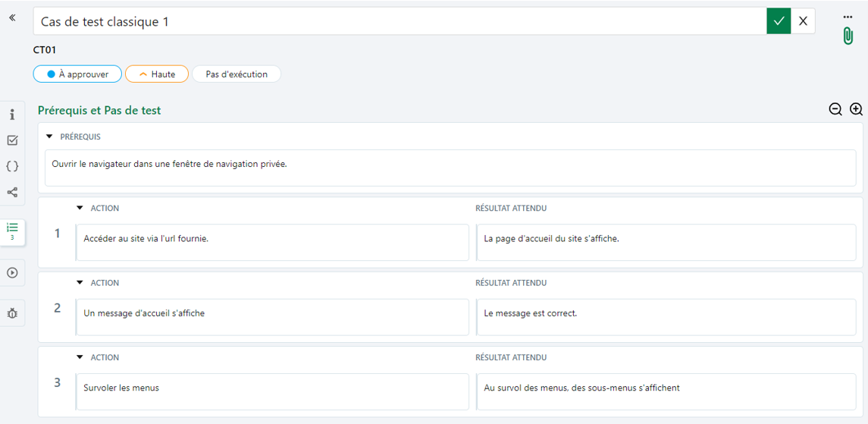The width and height of the screenshot is (868, 424).
Task: Select step number 1
Action: (x=57, y=234)
